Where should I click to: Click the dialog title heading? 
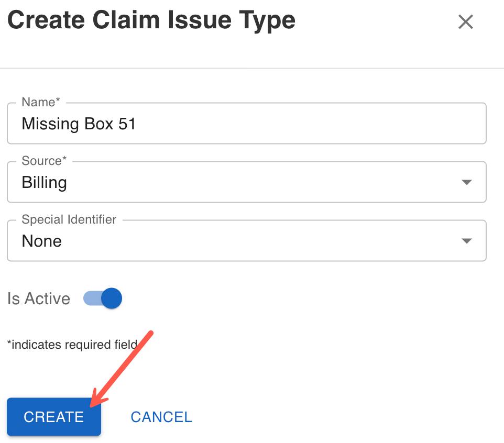(x=151, y=21)
